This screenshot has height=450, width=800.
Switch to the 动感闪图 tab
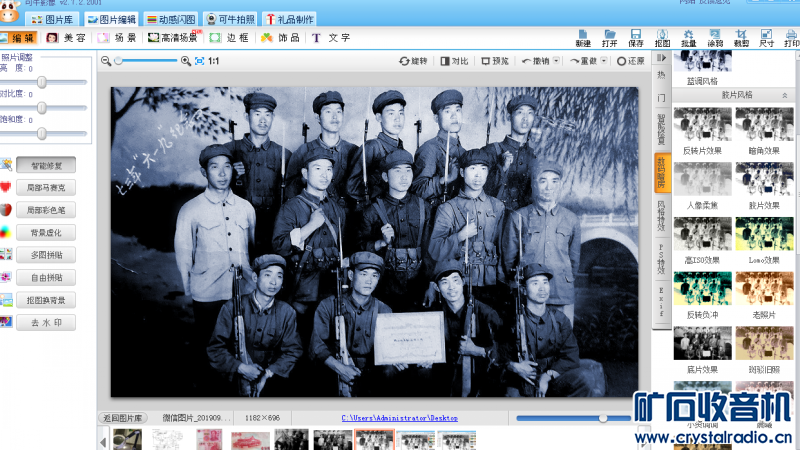point(171,19)
